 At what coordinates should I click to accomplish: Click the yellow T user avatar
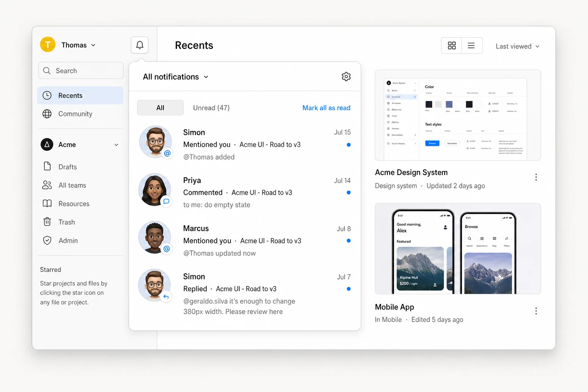pyautogui.click(x=48, y=45)
